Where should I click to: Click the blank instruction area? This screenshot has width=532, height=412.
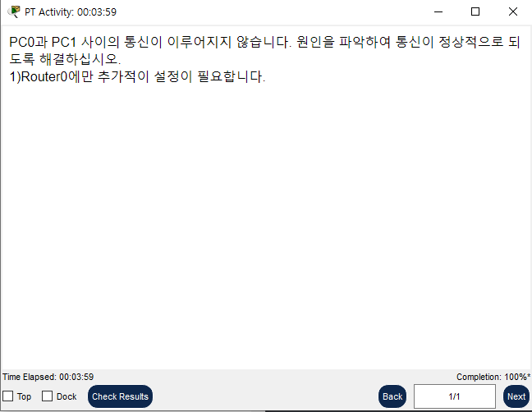pos(266,224)
